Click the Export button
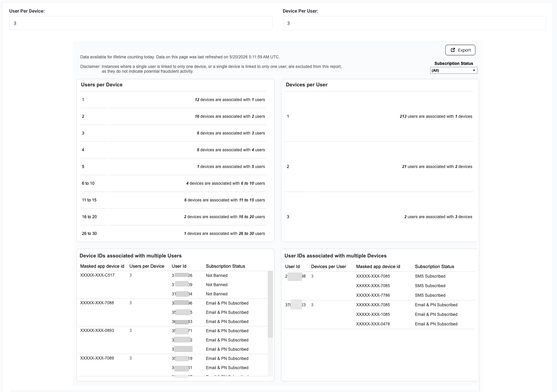557x392 pixels. click(460, 50)
